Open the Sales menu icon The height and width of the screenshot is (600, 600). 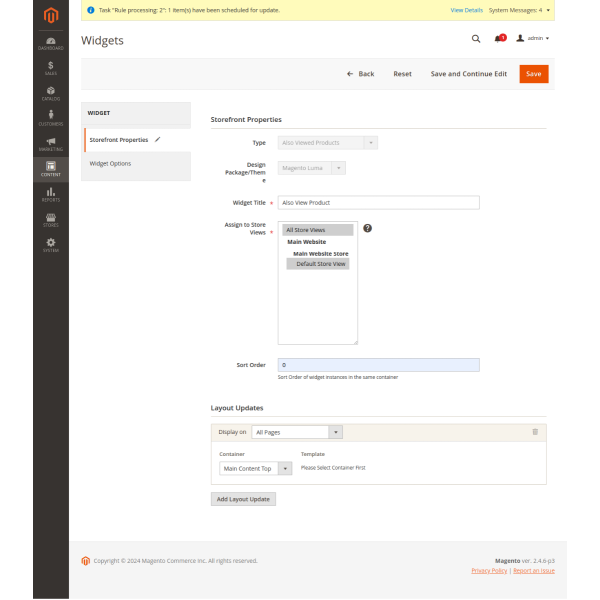pos(50,68)
